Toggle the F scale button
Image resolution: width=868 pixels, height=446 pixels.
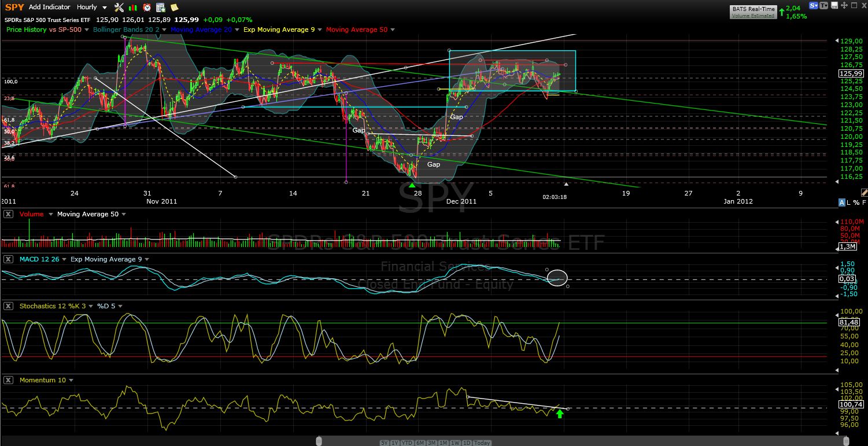point(864,202)
